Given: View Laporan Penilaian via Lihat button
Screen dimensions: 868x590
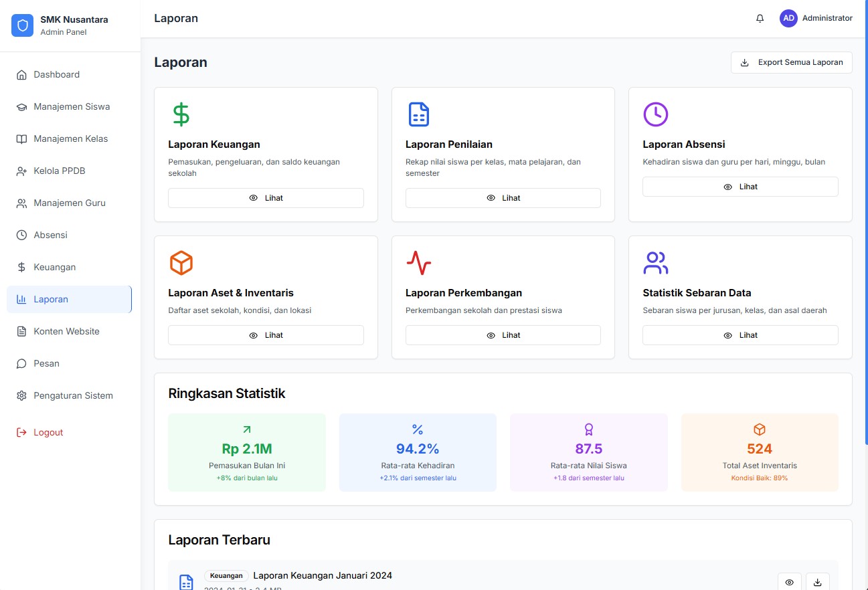Looking at the screenshot, I should point(503,198).
